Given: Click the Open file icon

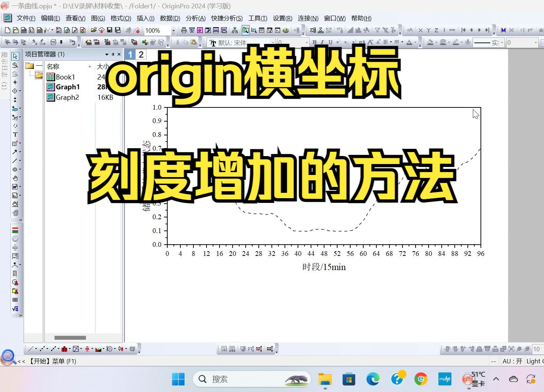Looking at the screenshot, I should [94, 30].
